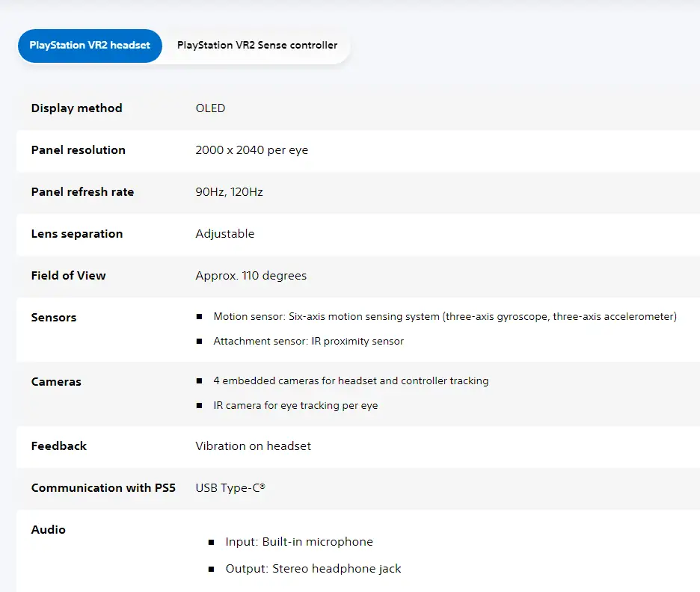Click the Adjustable lens separation value

coord(224,234)
